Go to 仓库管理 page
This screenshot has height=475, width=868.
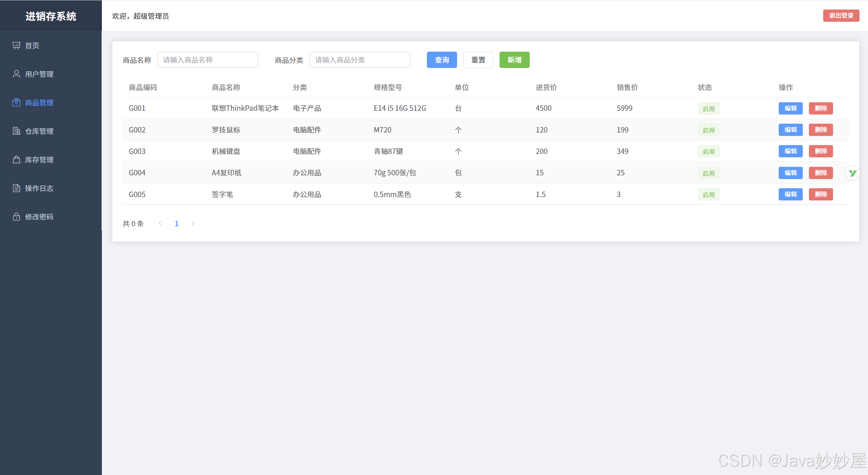coord(51,131)
